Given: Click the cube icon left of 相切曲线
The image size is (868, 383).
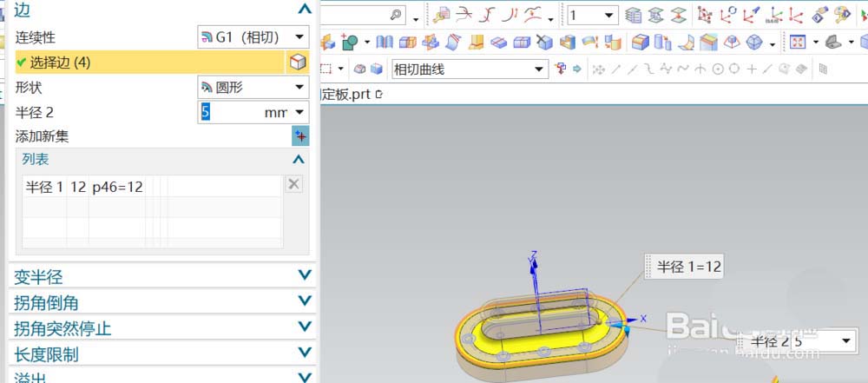Looking at the screenshot, I should point(377,69).
